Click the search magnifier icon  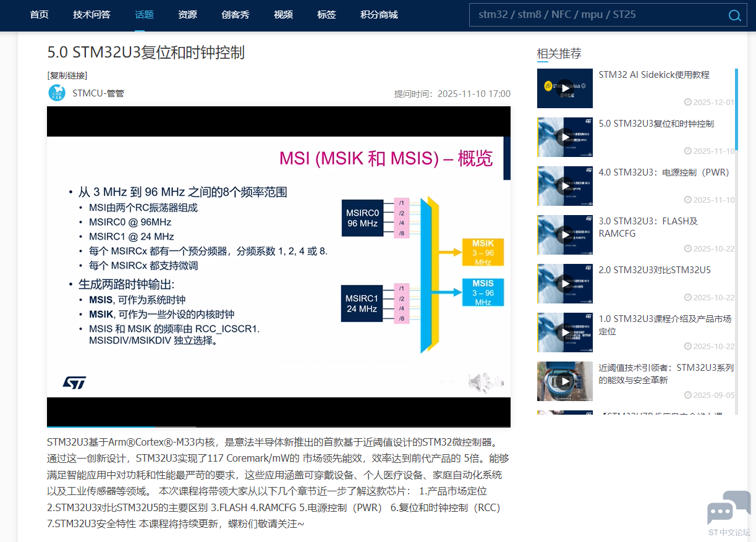coord(734,15)
